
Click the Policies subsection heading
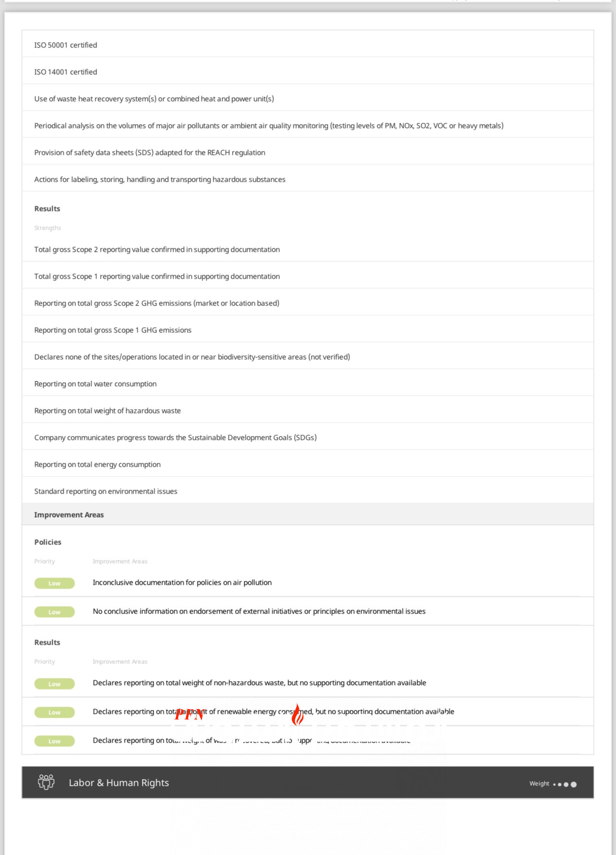(48, 542)
